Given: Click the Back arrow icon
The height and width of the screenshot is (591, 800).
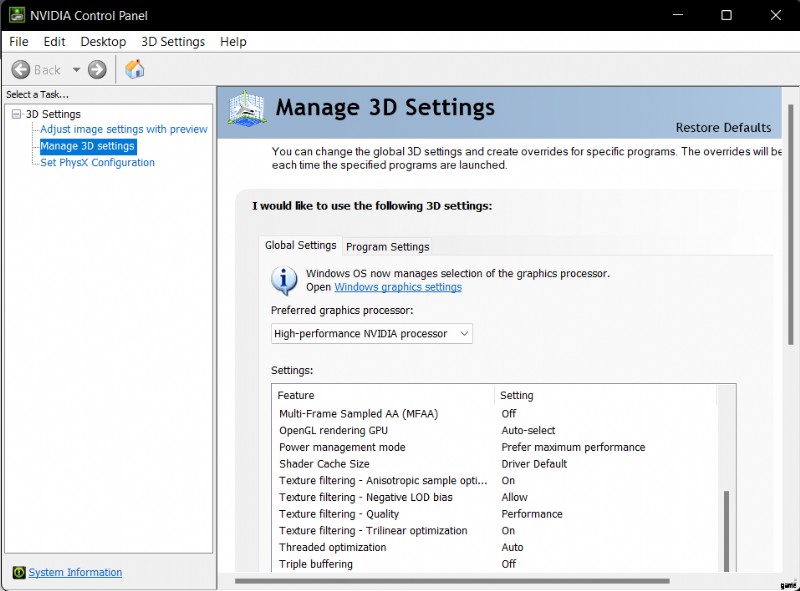Looking at the screenshot, I should tap(21, 69).
